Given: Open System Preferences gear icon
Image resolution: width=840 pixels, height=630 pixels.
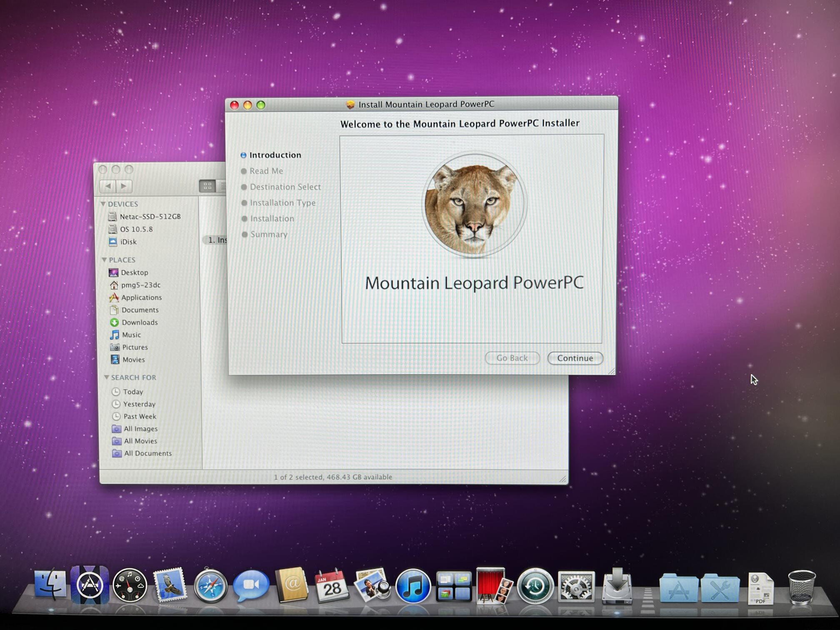Looking at the screenshot, I should pyautogui.click(x=576, y=586).
